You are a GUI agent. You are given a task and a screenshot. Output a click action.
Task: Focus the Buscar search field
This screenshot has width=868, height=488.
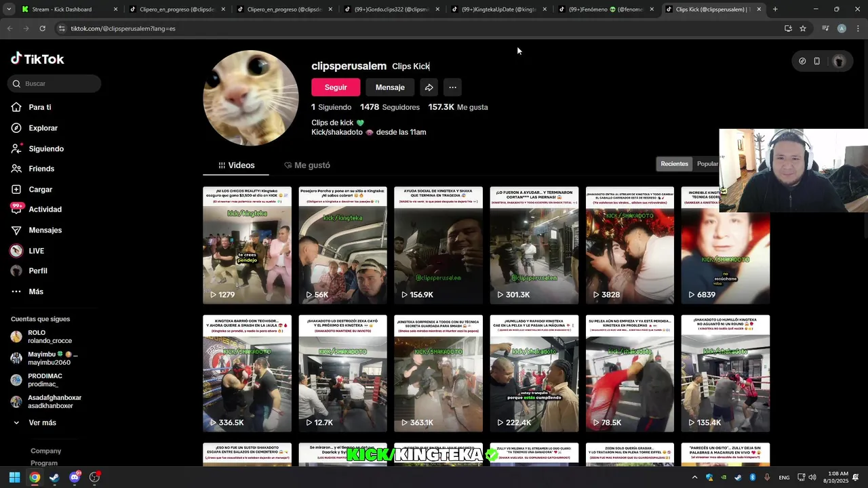[55, 83]
